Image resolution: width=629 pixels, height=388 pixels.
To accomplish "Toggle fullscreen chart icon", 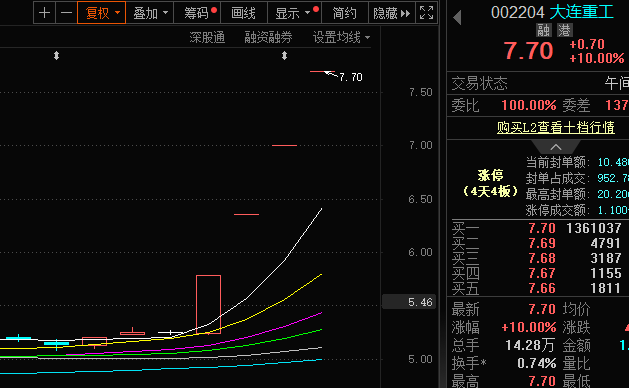I will (x=426, y=13).
